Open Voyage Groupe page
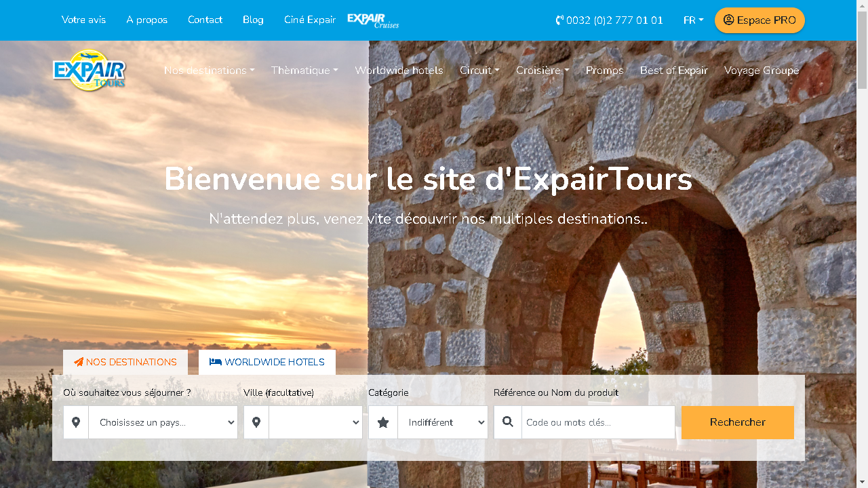Image resolution: width=868 pixels, height=488 pixels. point(762,70)
